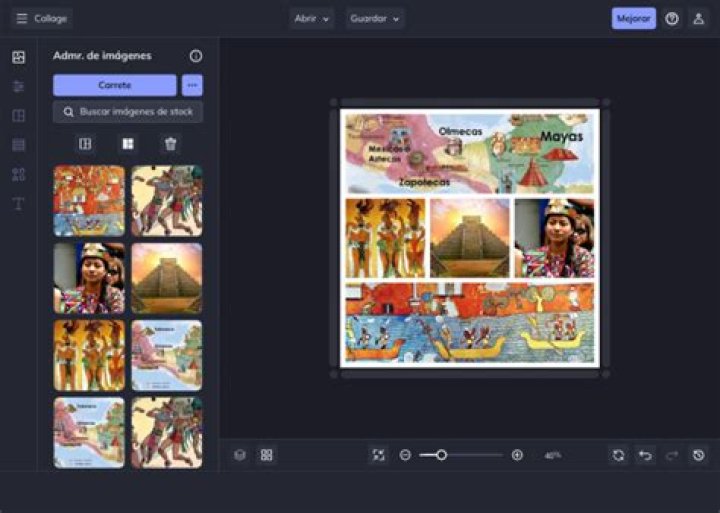Click the auto-fill collage grid icon

click(128, 144)
